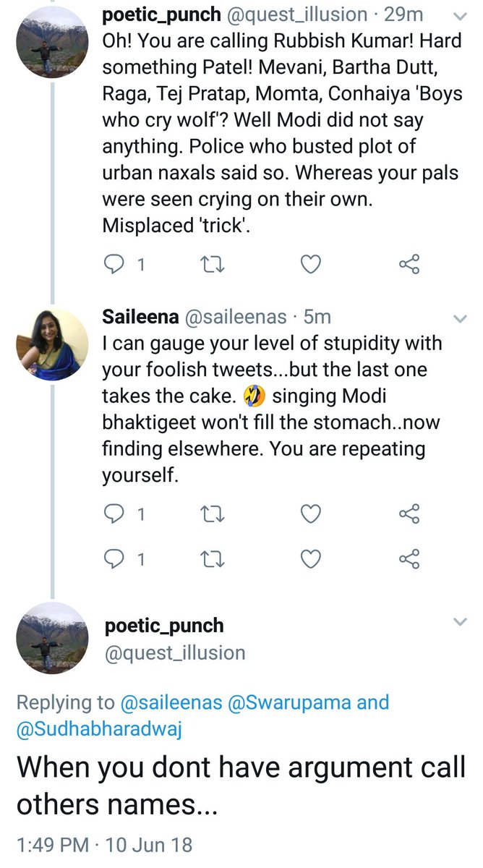Open the @Sudhabharadwaj mention link
Screen dimensions: 483x868
tap(100, 730)
